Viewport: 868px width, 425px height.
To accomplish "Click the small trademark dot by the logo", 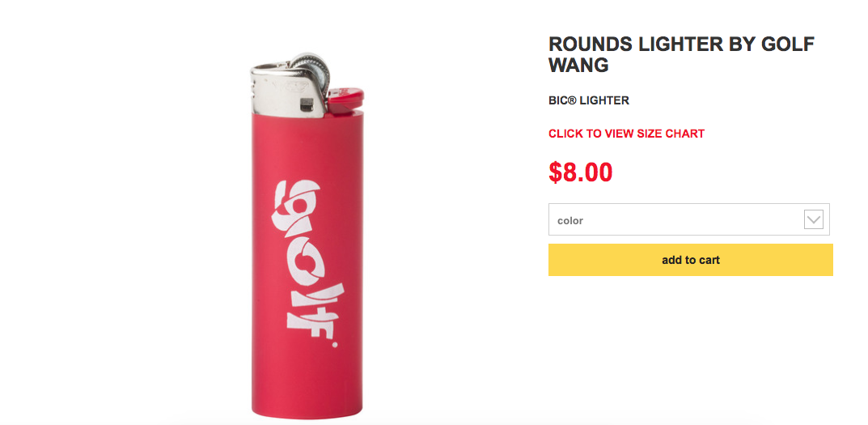I will click(x=334, y=344).
